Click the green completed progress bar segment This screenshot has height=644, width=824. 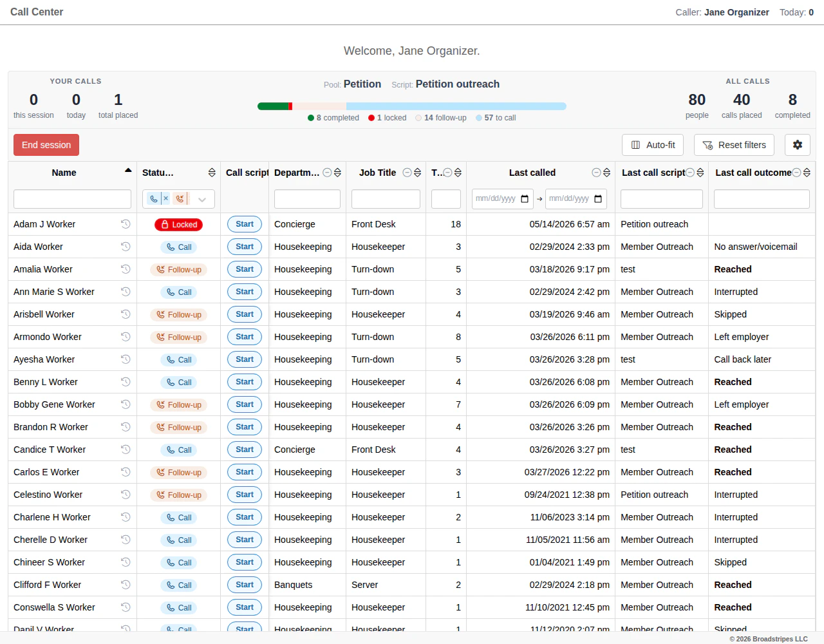coord(273,106)
